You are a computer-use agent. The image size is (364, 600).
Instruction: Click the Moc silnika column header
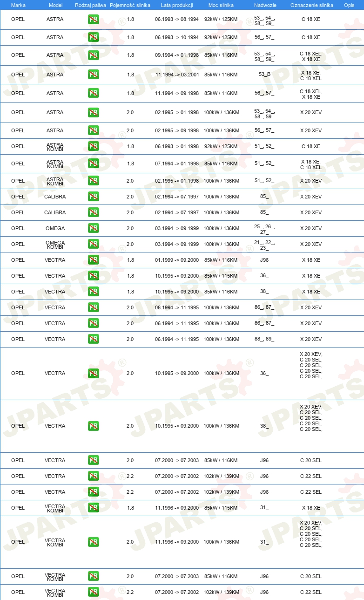[x=221, y=5]
